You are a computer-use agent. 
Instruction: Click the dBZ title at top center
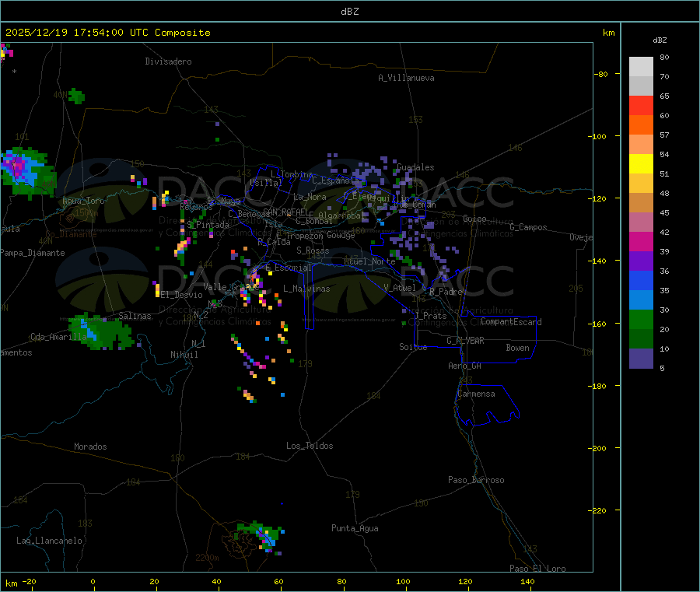[x=349, y=12]
